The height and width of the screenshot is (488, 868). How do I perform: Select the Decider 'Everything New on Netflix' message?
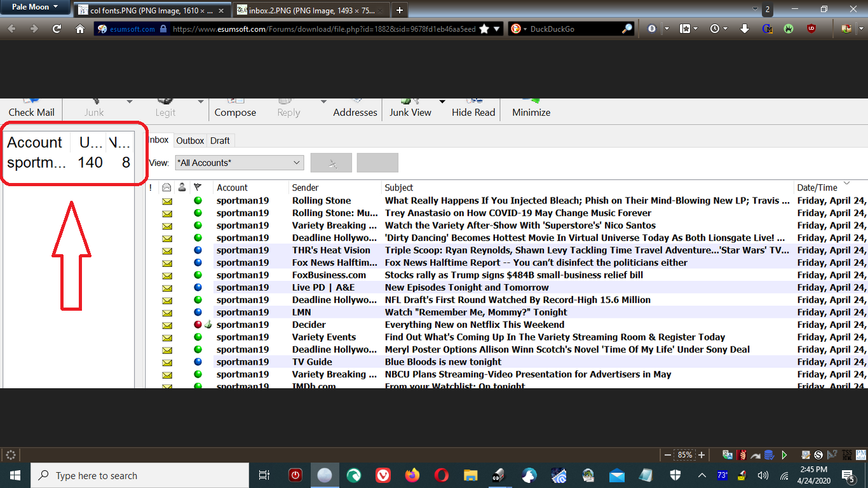506,325
